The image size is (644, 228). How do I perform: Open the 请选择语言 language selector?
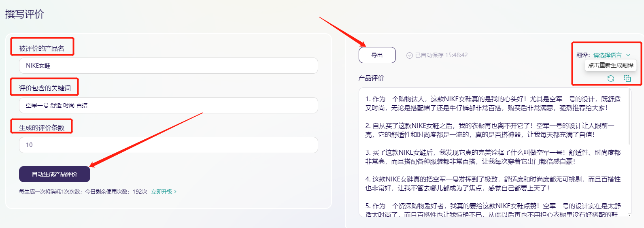pos(608,55)
